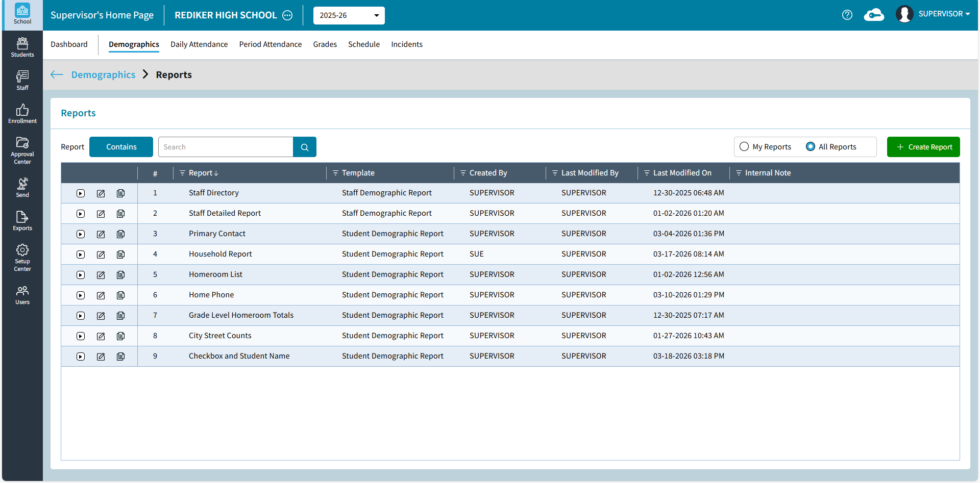Open the Report column filter icon
The image size is (980, 483).
182,173
